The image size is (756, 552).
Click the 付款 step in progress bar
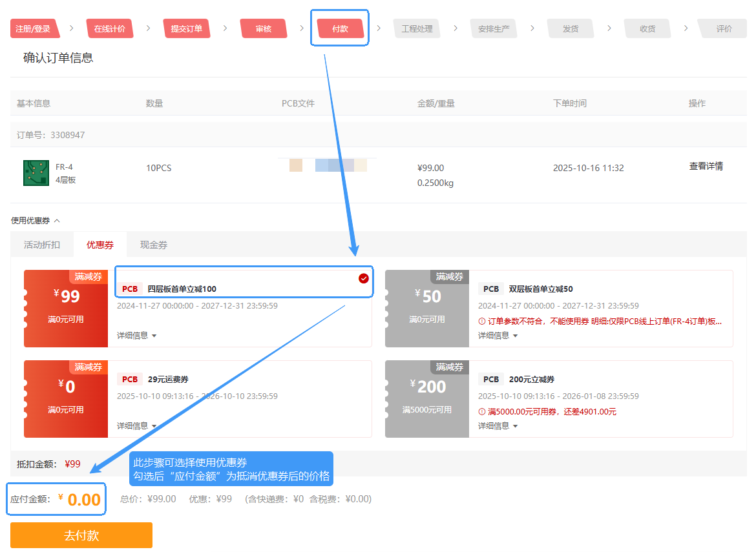tap(340, 29)
